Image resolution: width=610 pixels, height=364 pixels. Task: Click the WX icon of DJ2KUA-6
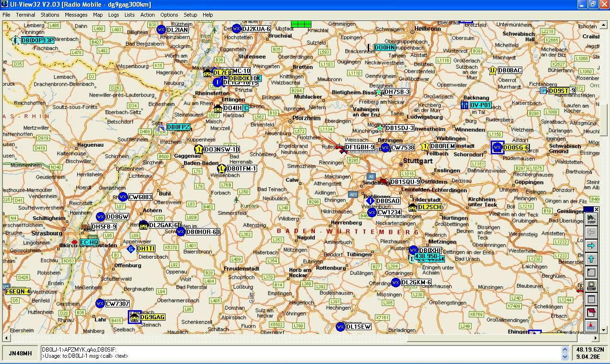236,29
